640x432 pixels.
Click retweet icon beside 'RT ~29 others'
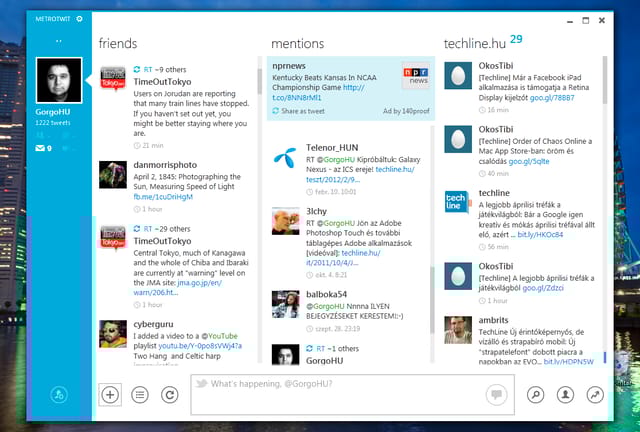pos(137,229)
